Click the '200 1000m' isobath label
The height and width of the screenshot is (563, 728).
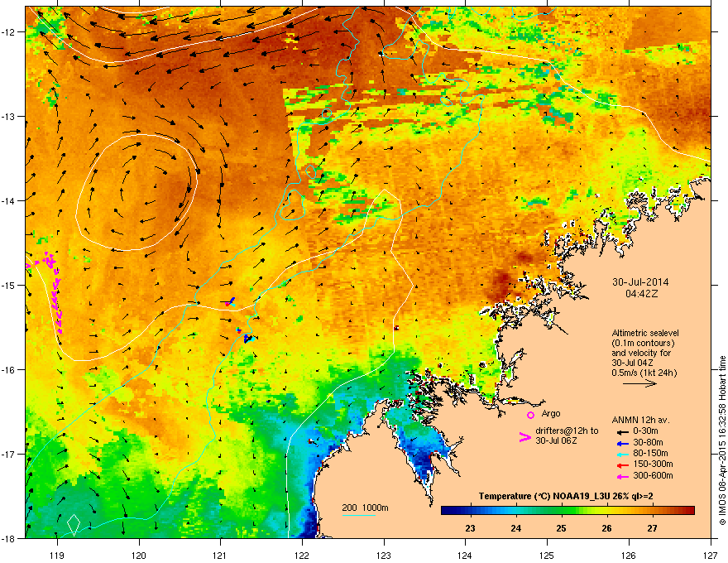point(365,508)
